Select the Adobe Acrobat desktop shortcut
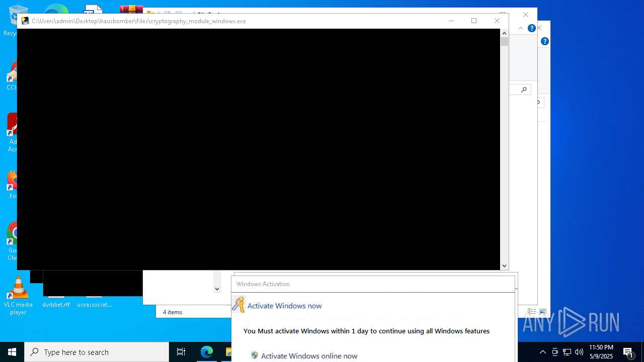The width and height of the screenshot is (644, 362). (x=12, y=133)
